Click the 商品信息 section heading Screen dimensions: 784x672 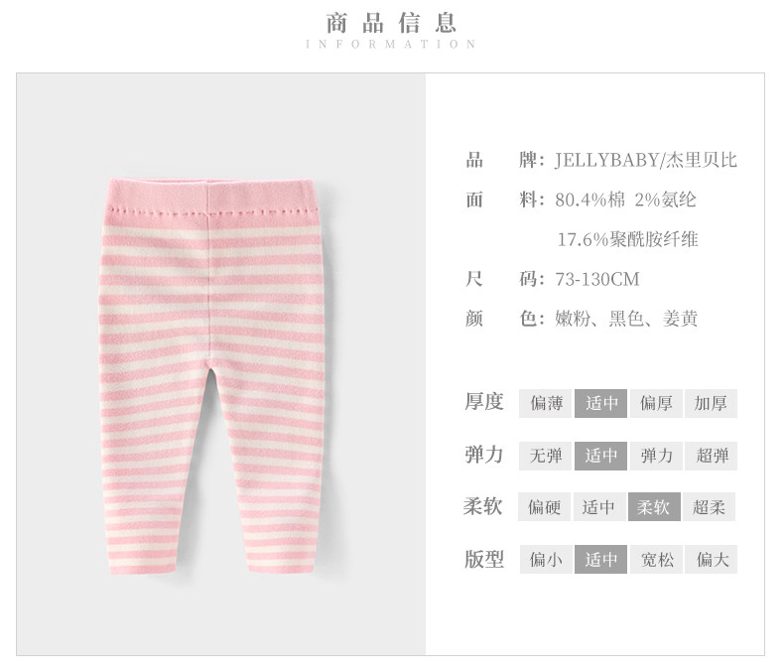click(391, 24)
